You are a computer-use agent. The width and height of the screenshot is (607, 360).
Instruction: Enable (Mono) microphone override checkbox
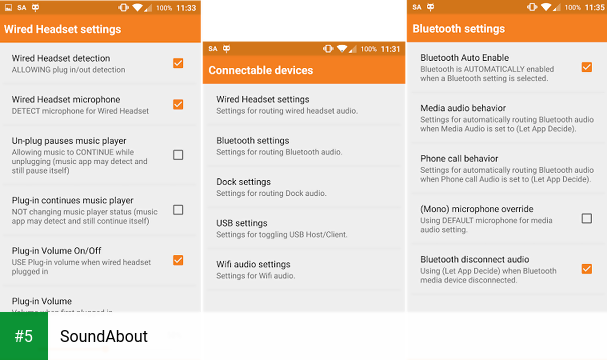pos(587,218)
